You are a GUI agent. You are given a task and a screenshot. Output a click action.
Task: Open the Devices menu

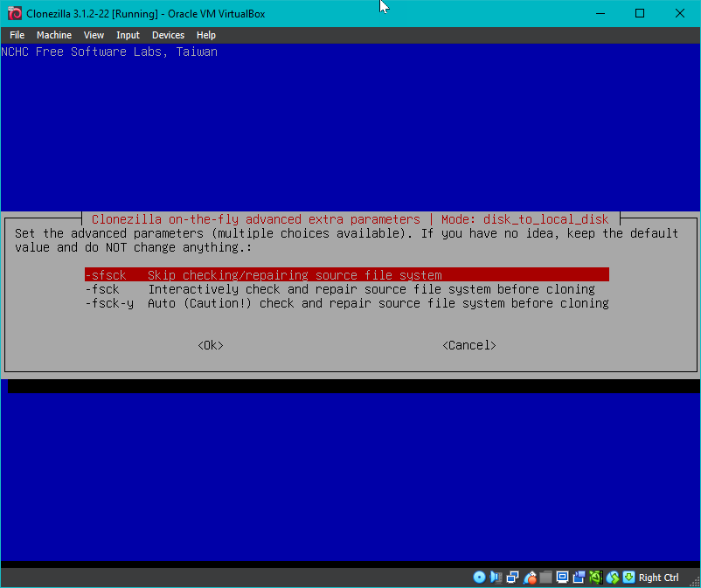tap(168, 35)
